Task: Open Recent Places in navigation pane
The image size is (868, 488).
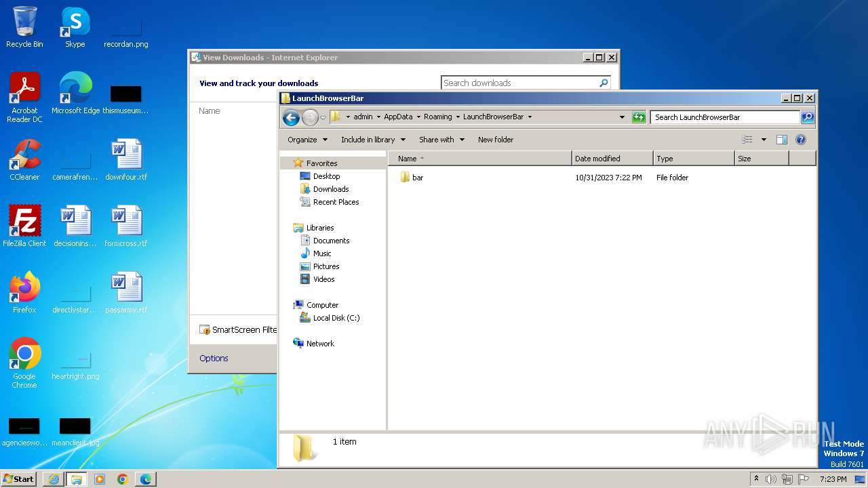Action: (x=336, y=202)
